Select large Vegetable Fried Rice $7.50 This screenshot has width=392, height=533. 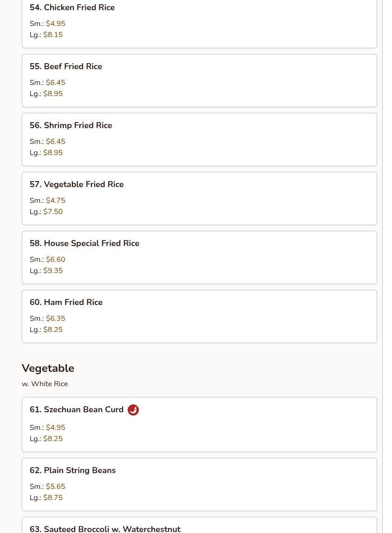pos(52,211)
